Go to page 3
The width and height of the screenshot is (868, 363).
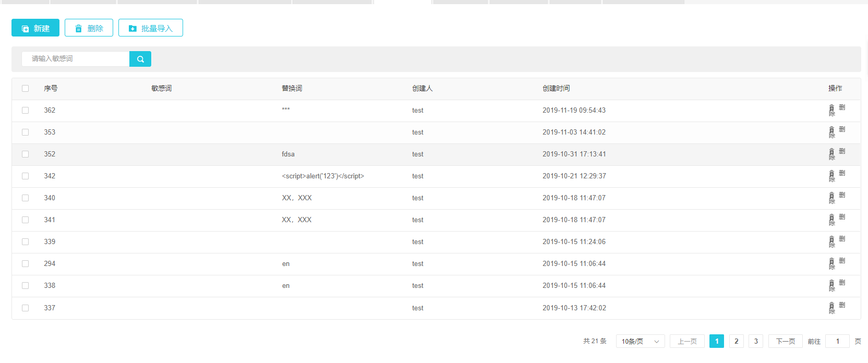tap(756, 342)
